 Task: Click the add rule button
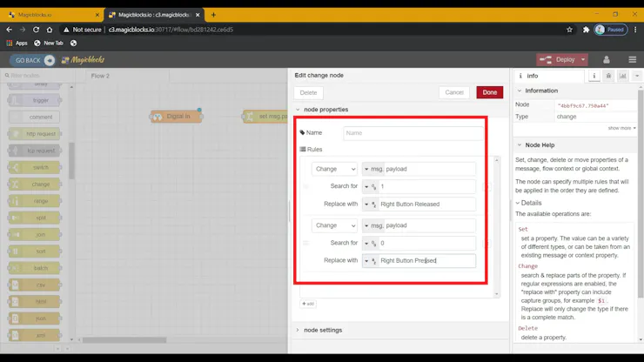308,304
